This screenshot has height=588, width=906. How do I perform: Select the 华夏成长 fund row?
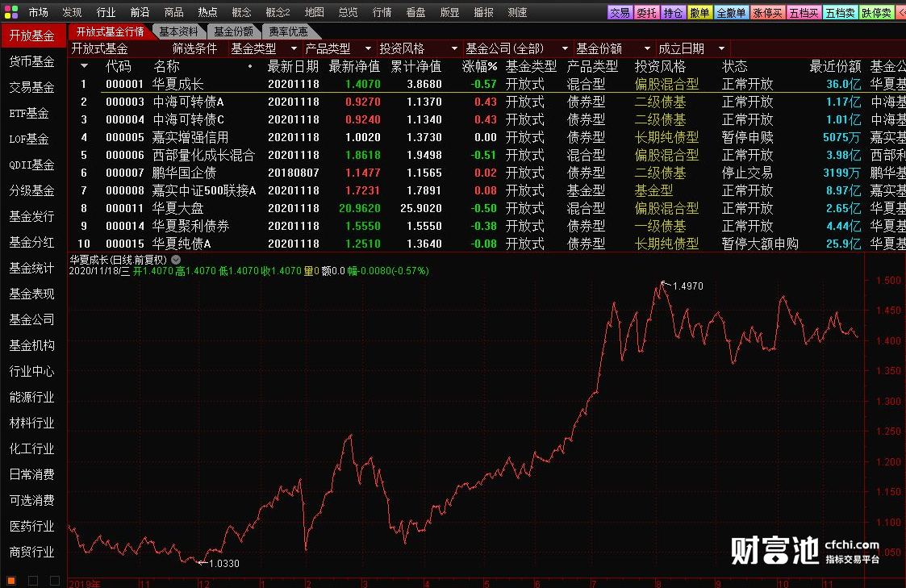point(486,84)
